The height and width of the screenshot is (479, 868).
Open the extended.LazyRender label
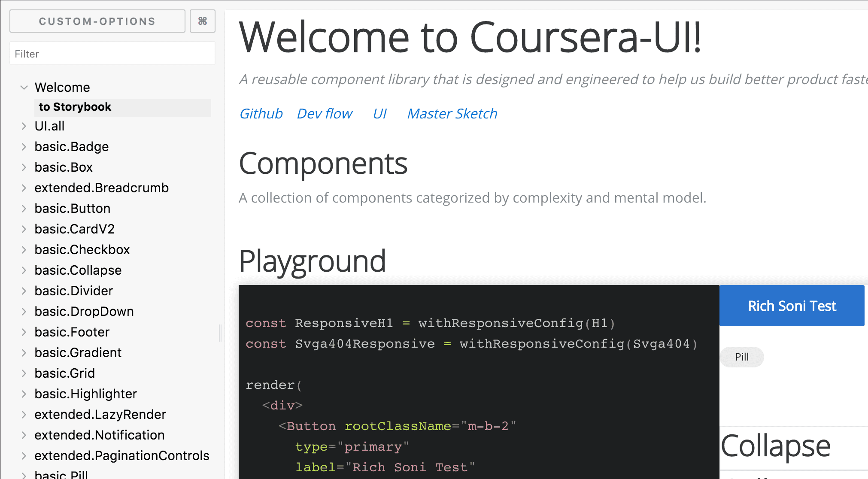[x=100, y=415]
